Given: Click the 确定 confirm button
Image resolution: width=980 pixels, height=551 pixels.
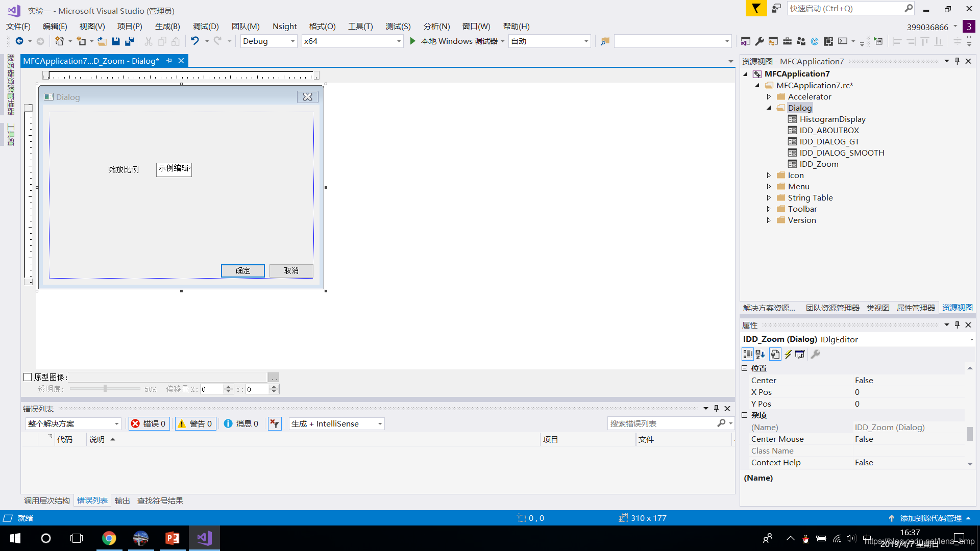Looking at the screenshot, I should coord(243,270).
